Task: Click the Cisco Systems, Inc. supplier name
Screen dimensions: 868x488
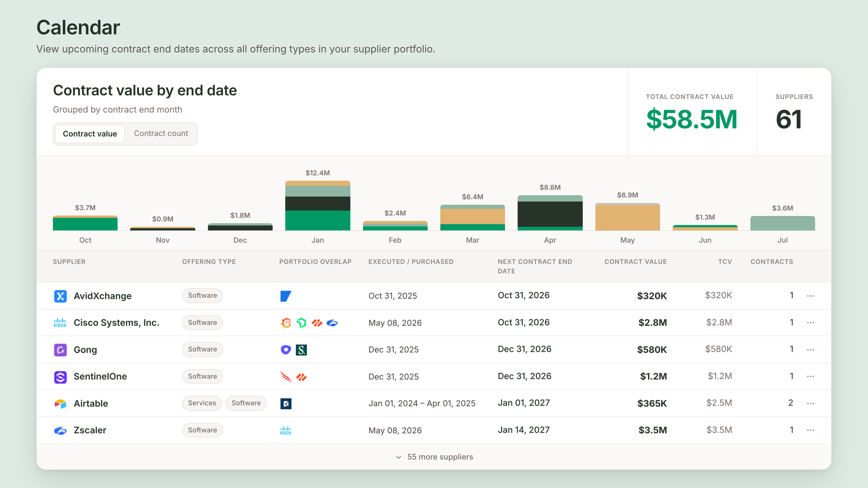Action: click(116, 323)
